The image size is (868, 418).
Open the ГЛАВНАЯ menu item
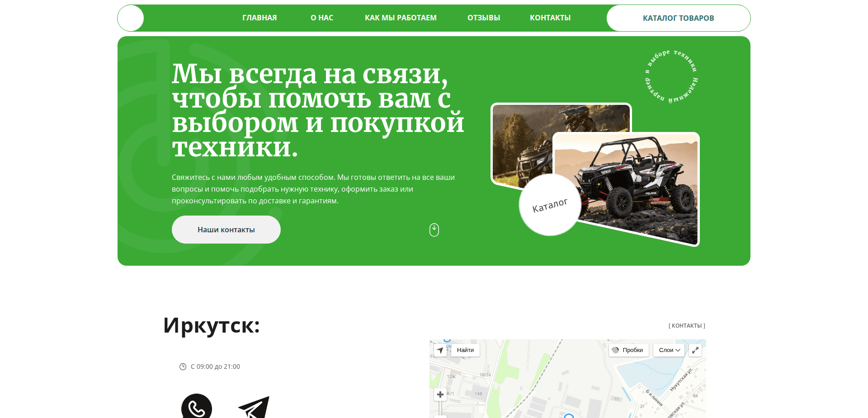pos(259,18)
